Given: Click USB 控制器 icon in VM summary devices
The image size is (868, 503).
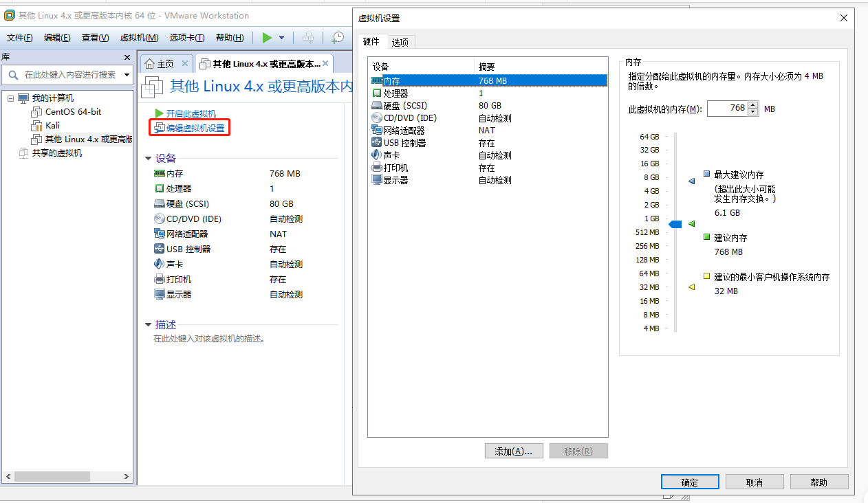Looking at the screenshot, I should (x=160, y=249).
